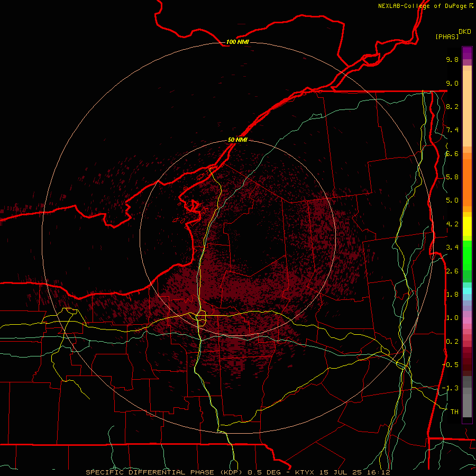Viewport: 476px width, 476px height.
Task: Click the Specific Differential Phase (KDP) product title
Action: point(164,472)
